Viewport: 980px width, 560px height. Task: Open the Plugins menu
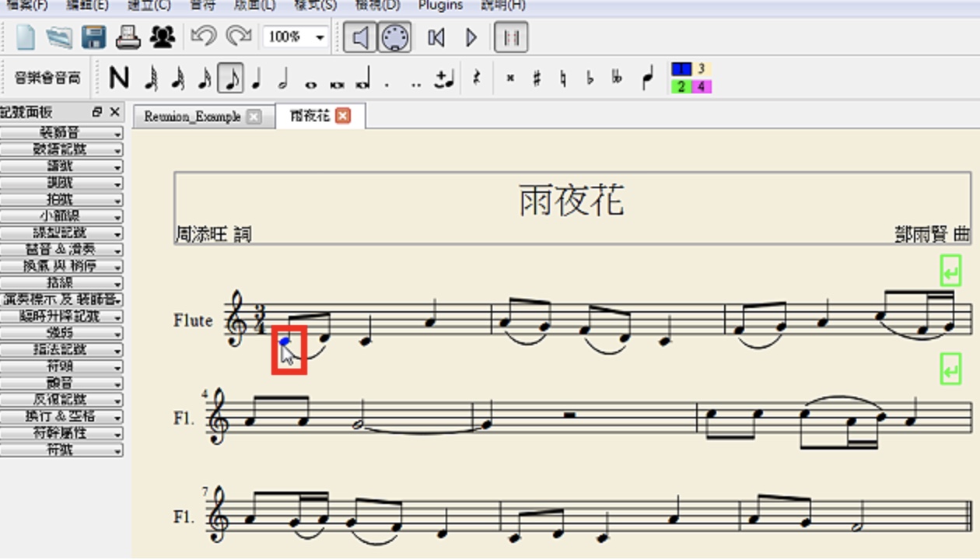[x=440, y=5]
